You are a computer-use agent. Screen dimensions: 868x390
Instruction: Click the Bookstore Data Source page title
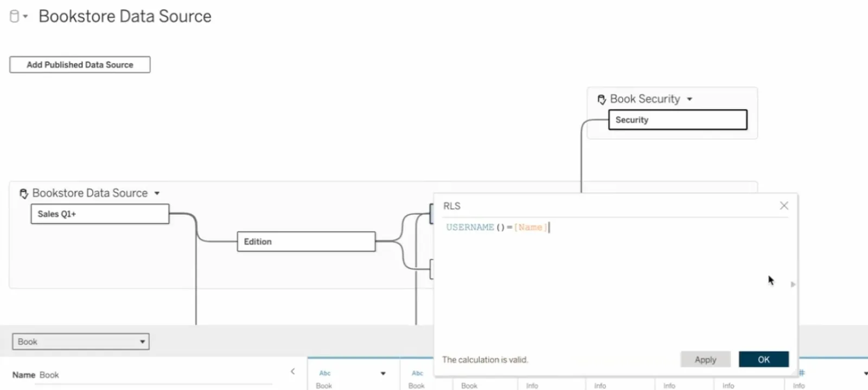point(125,16)
